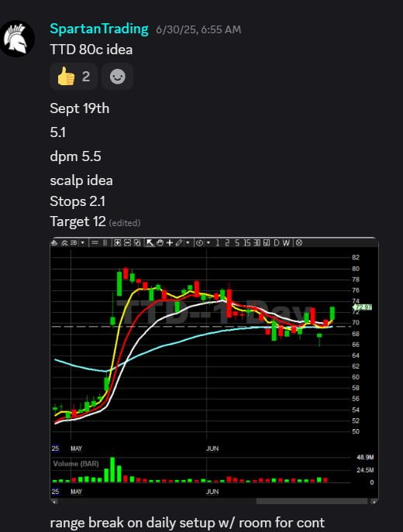Open the add reaction smiley button
Viewport: 403px width, 532px height.
click(118, 77)
